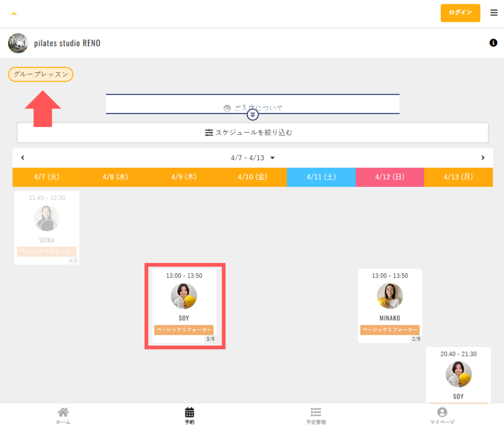504x428 pixels.
Task: Go to next week arrow
Action: [x=483, y=158]
